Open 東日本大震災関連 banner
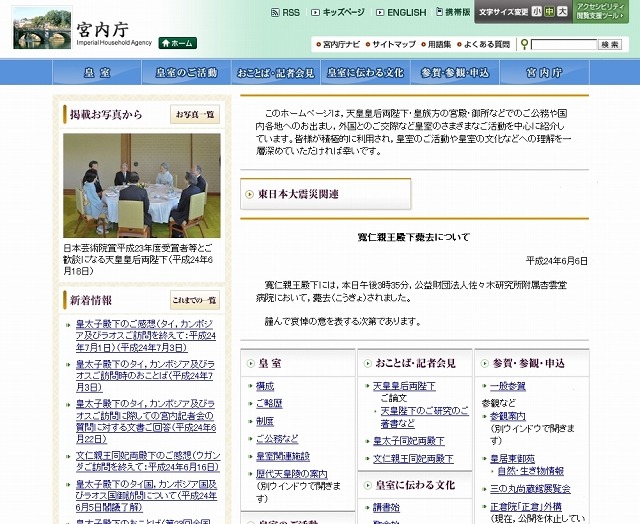 coord(325,194)
